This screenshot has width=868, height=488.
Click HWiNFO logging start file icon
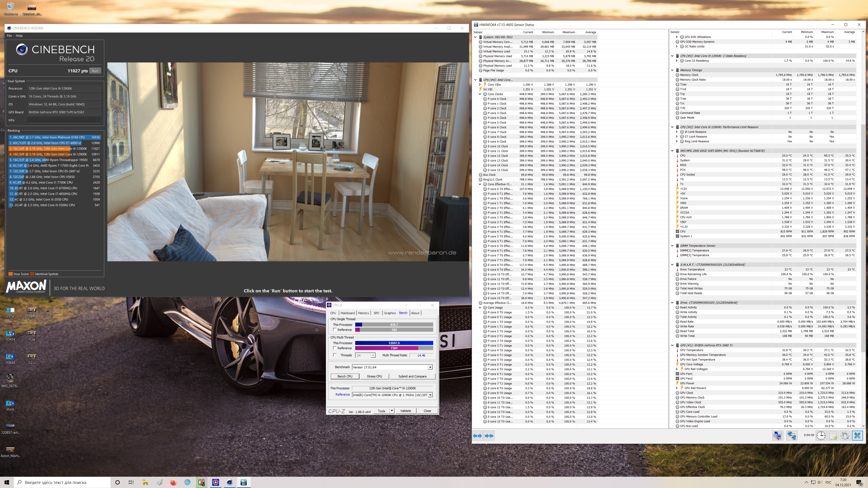pos(833,436)
